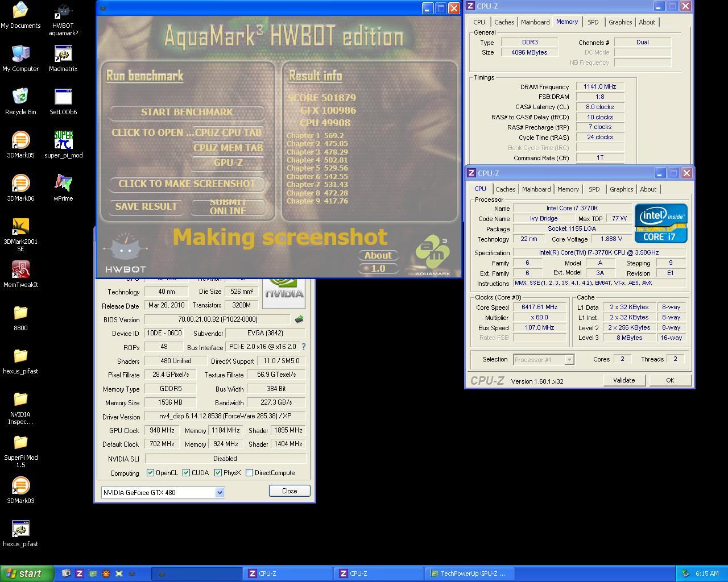
Task: Open SPD tab in CPU-Z Memory window
Action: click(x=593, y=22)
